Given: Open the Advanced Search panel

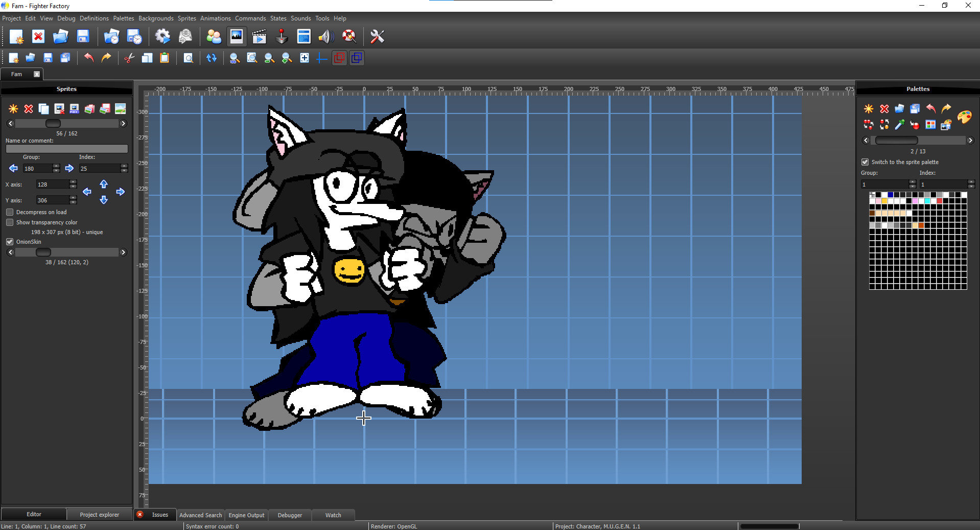Looking at the screenshot, I should point(200,515).
